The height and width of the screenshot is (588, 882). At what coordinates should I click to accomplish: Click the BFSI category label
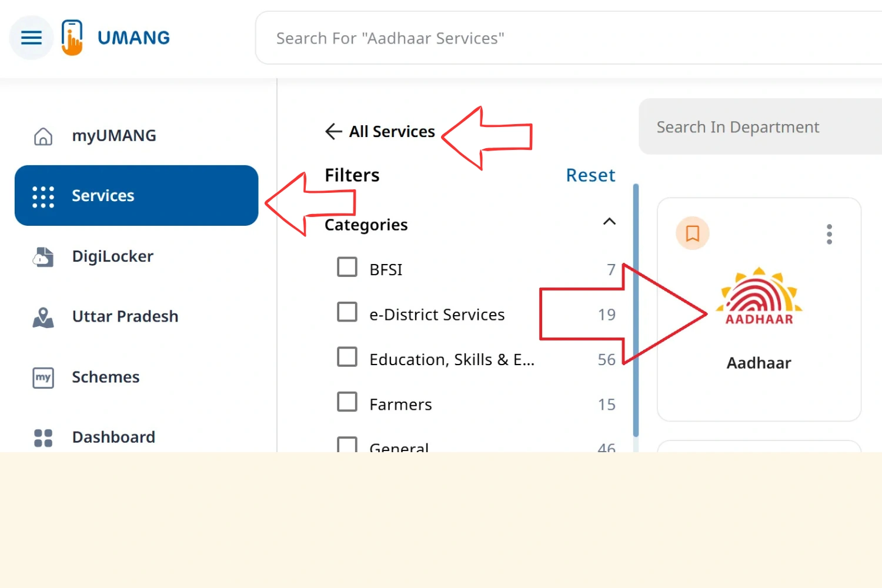pyautogui.click(x=386, y=269)
